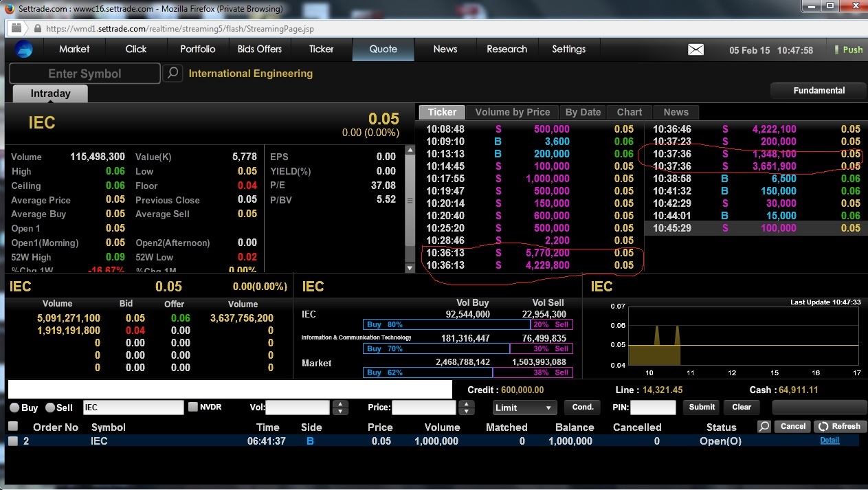The width and height of the screenshot is (868, 490).
Task: Tick the select-all orders checkbox
Action: 12,427
